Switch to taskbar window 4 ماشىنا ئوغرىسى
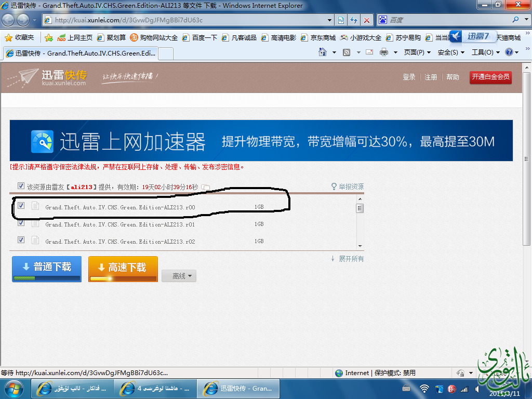532x399 pixels. [x=155, y=389]
